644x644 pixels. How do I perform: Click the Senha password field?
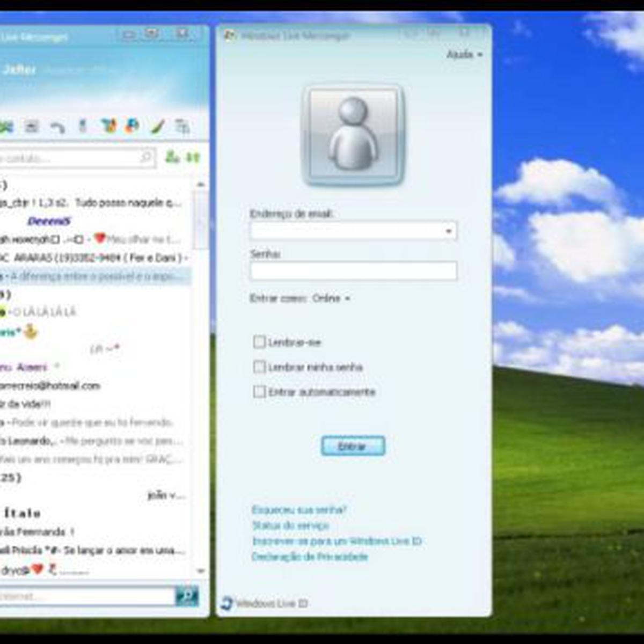353,270
